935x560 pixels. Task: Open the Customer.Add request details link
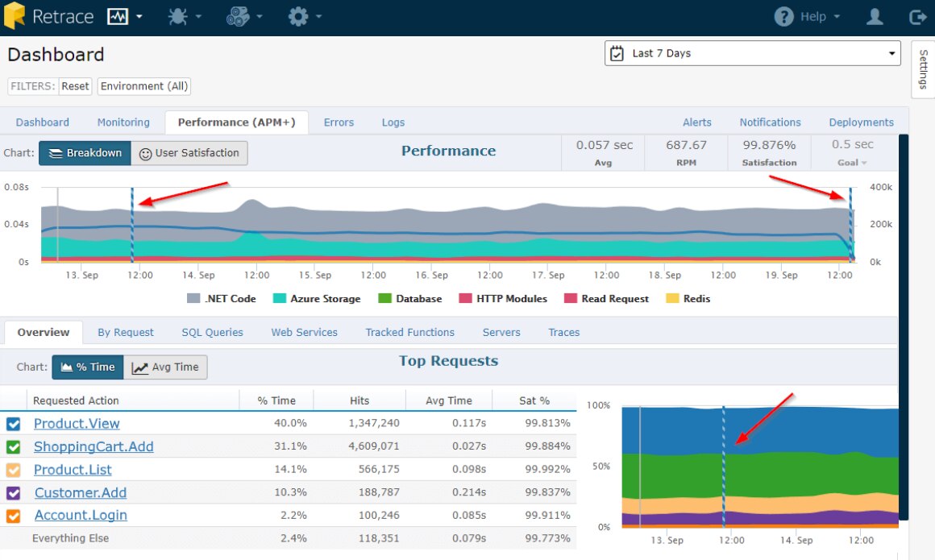[x=80, y=492]
